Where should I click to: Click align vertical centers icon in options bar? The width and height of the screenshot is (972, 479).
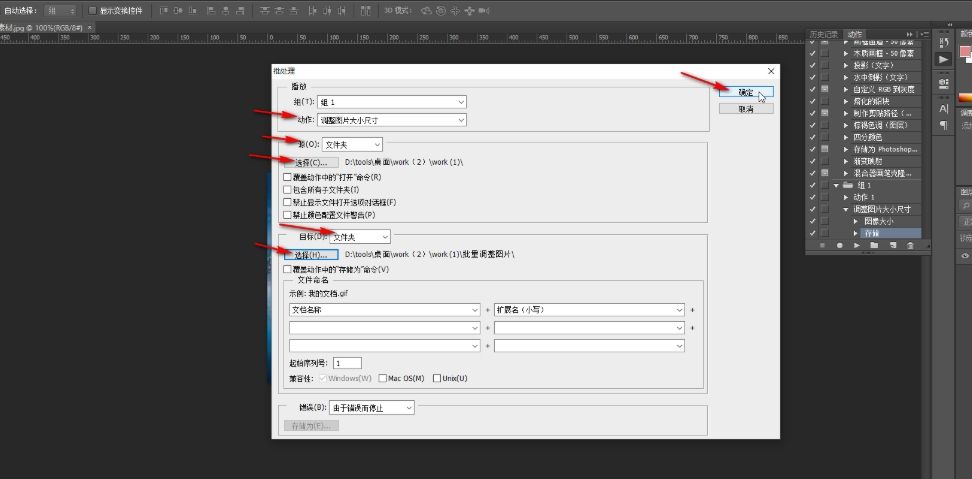coord(178,11)
